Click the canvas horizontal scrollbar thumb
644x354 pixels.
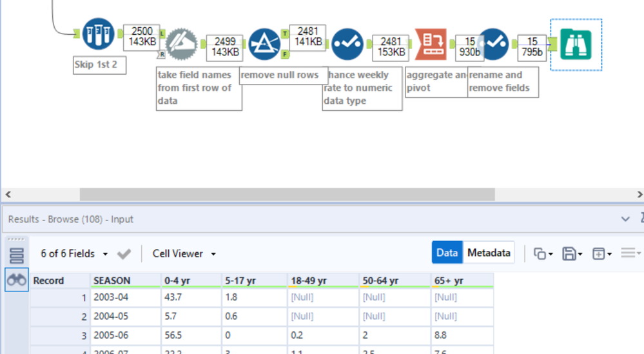(x=287, y=194)
